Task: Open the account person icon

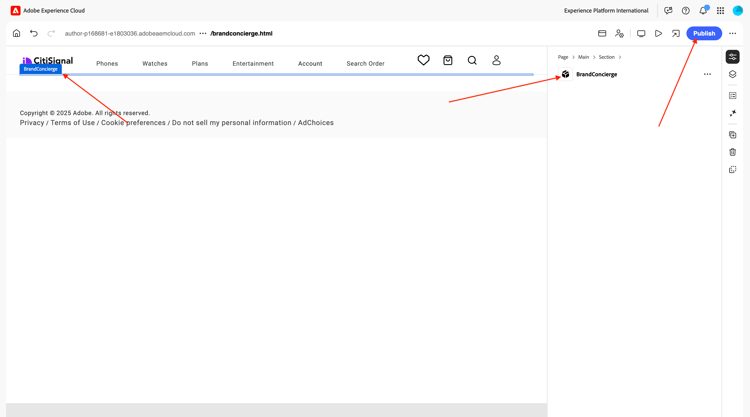Action: point(496,60)
